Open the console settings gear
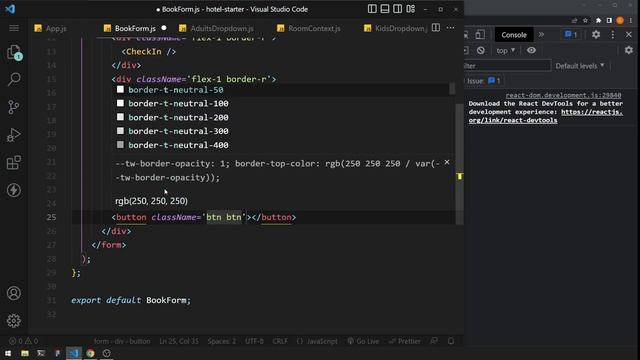 (629, 50)
